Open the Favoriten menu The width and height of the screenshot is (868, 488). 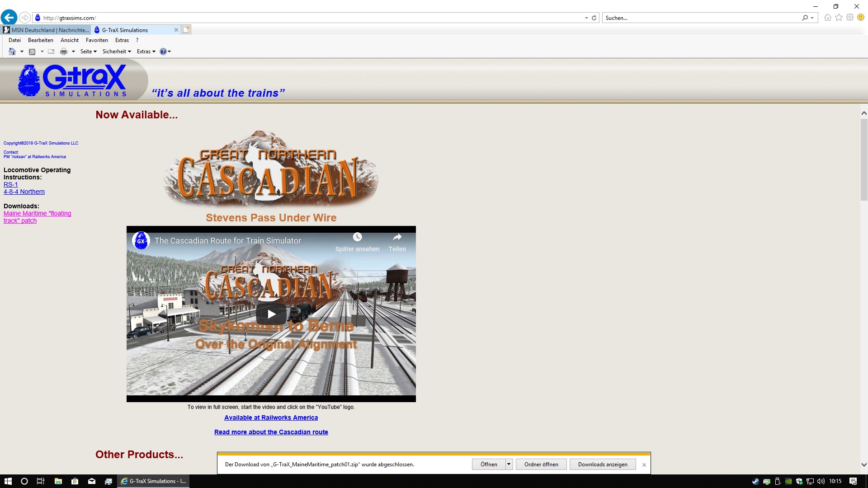[x=97, y=40]
